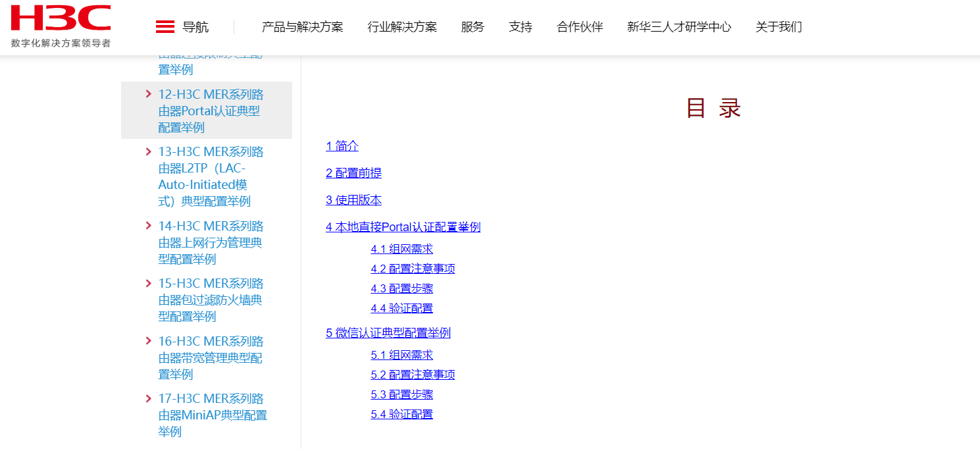Go to 5.3 配置步骤

click(401, 394)
